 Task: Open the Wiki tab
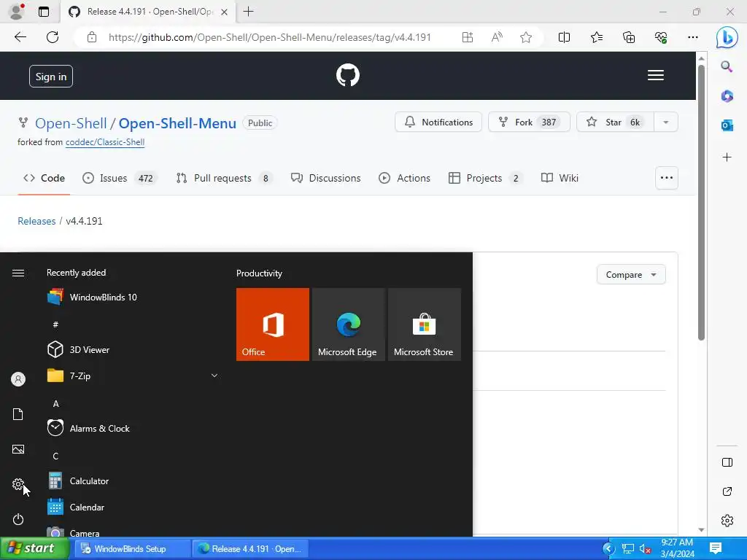coord(560,178)
